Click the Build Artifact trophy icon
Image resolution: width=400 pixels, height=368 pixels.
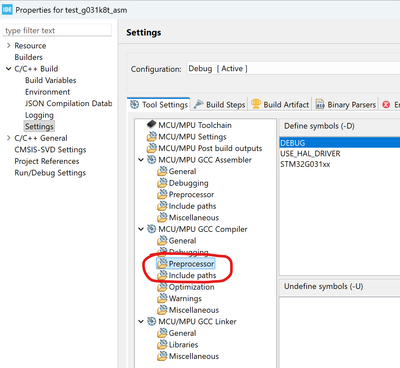pos(256,104)
